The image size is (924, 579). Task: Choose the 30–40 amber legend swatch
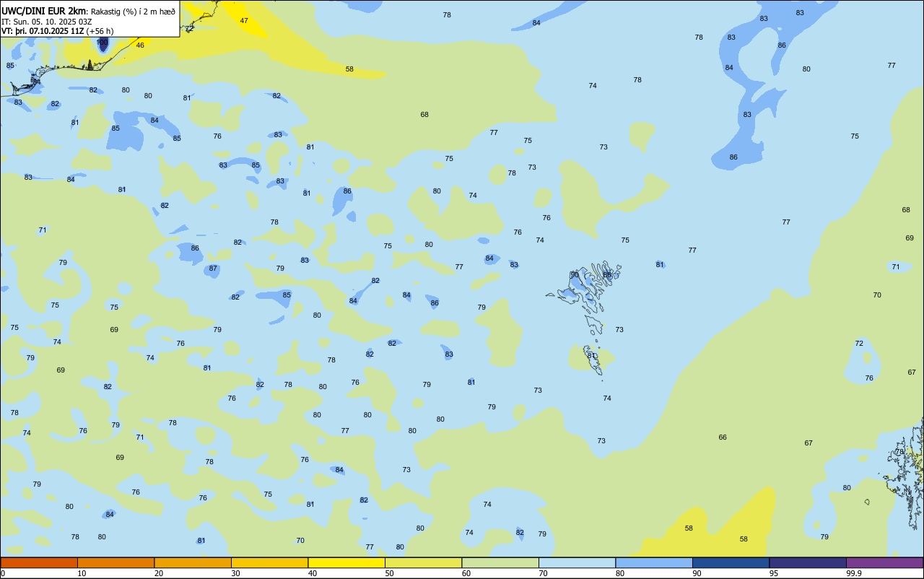(x=269, y=562)
